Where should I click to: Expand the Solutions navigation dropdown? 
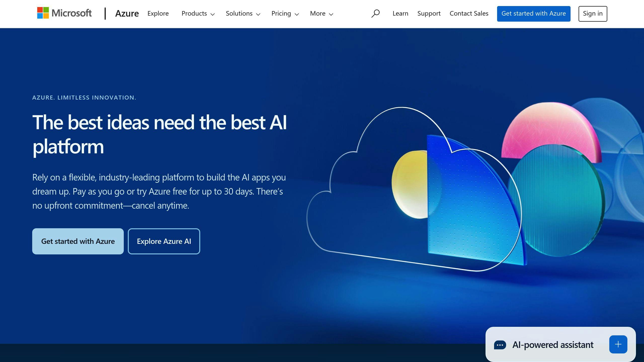pyautogui.click(x=243, y=13)
